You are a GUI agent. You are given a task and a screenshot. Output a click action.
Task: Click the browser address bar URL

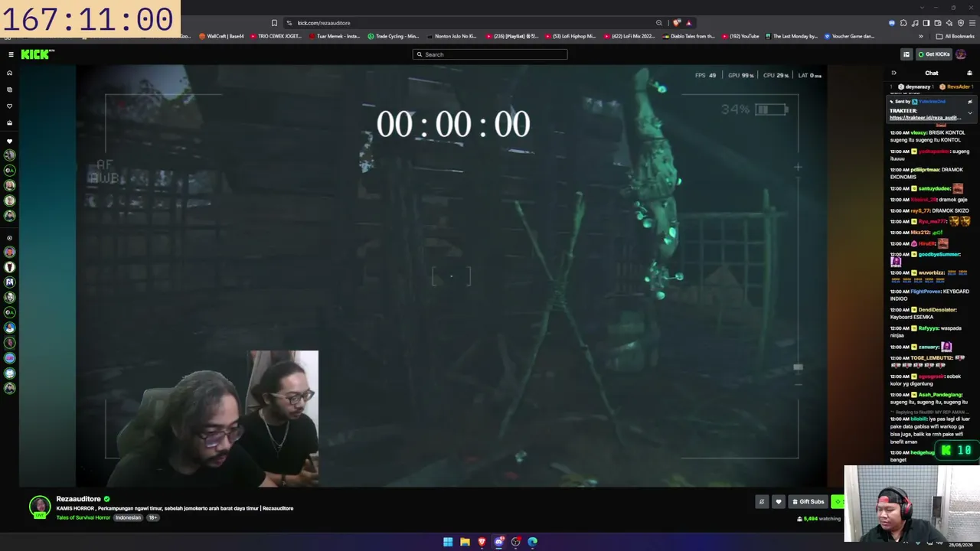[323, 23]
